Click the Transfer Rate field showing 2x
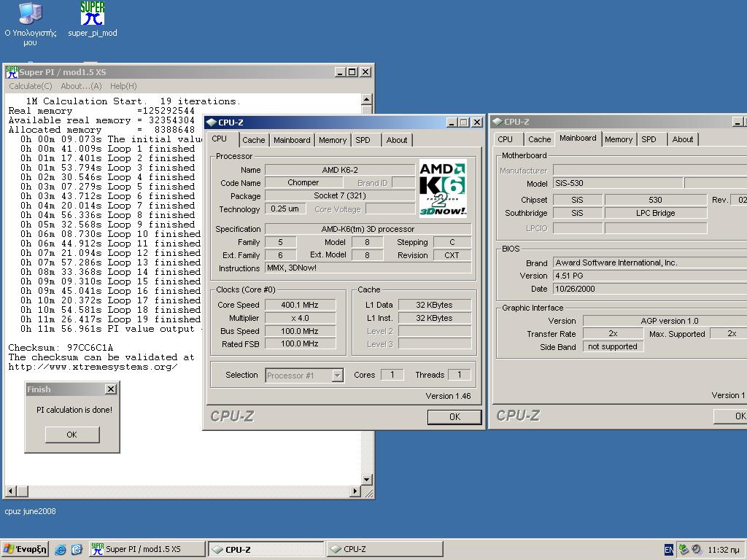This screenshot has width=747, height=560. pos(613,334)
